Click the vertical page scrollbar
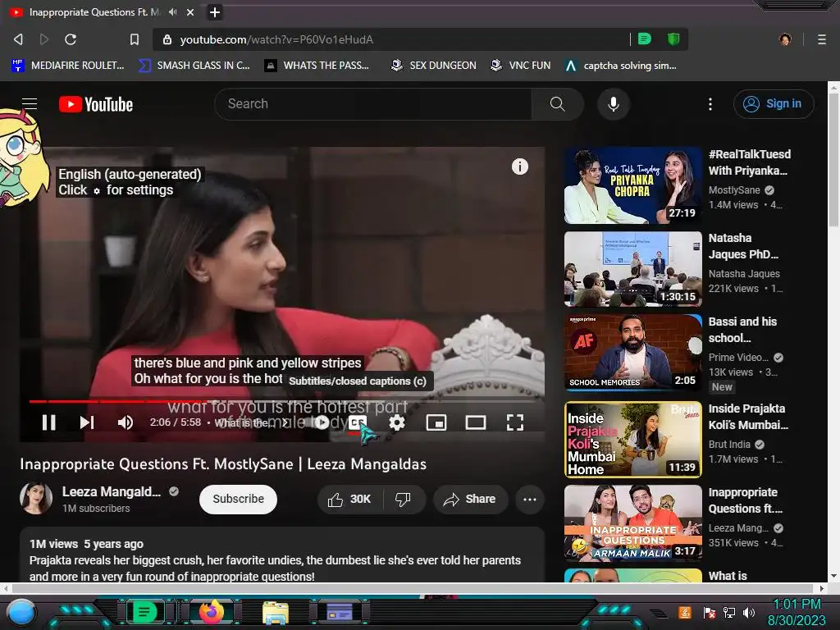840x630 pixels. point(833,160)
